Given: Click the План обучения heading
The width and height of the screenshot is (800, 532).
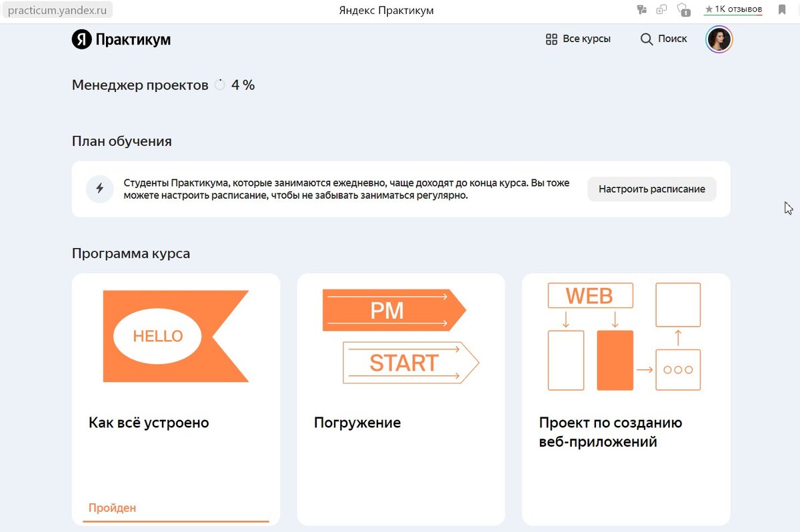Looking at the screenshot, I should tap(122, 141).
